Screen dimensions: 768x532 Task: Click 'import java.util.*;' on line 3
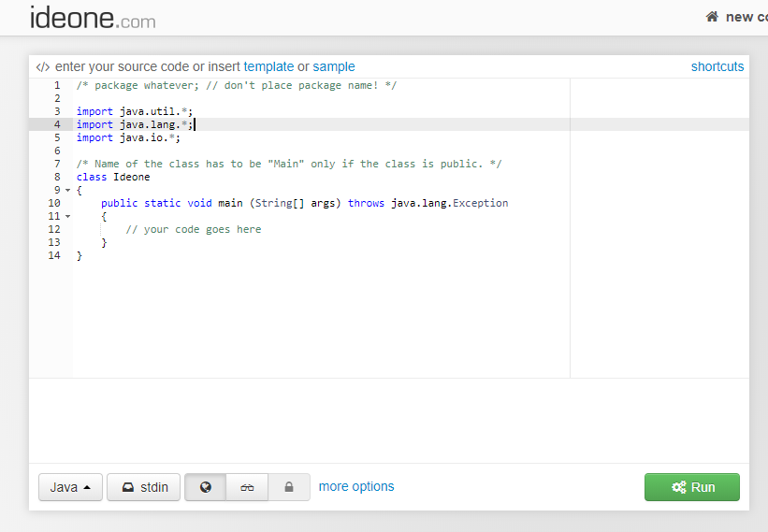135,111
